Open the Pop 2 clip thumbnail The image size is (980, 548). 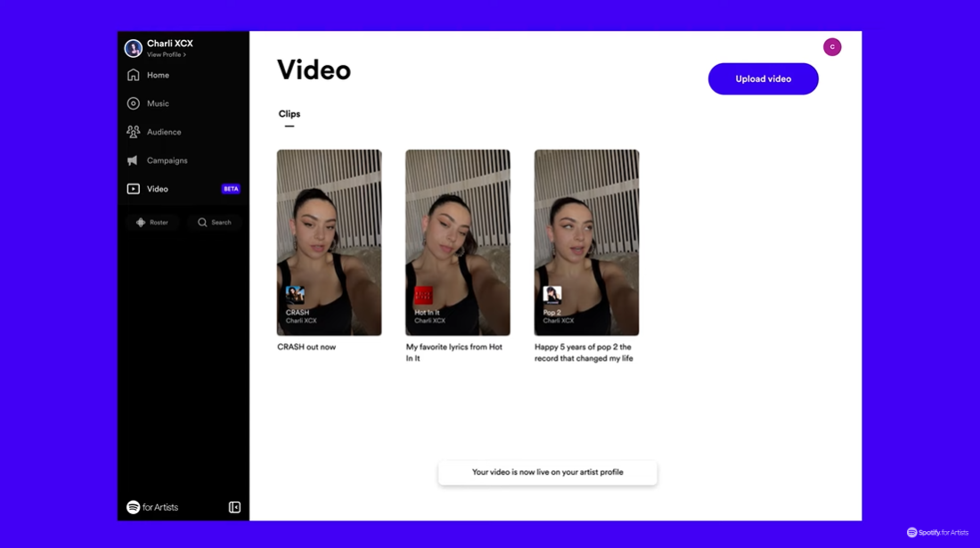(x=586, y=242)
